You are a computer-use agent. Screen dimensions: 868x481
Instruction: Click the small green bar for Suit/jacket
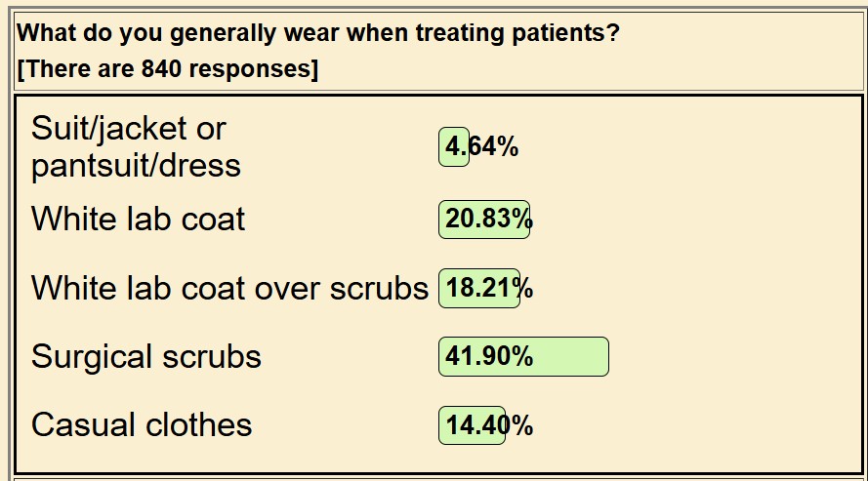tap(453, 147)
